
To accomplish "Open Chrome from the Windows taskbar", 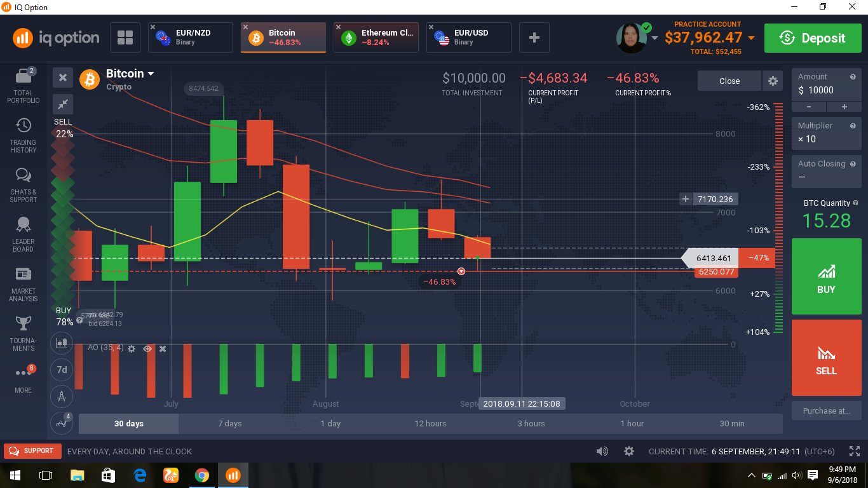I will click(202, 475).
